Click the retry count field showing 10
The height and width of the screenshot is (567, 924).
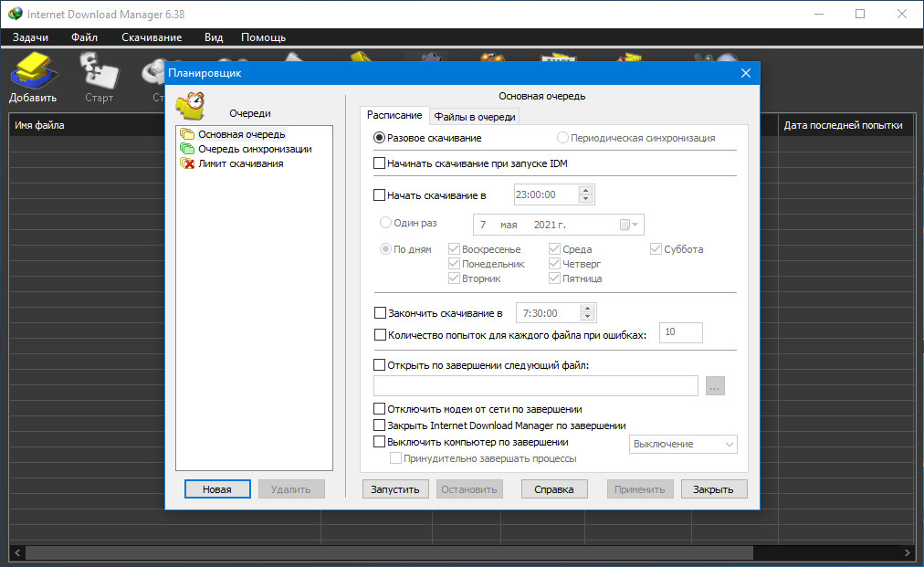[x=680, y=332]
